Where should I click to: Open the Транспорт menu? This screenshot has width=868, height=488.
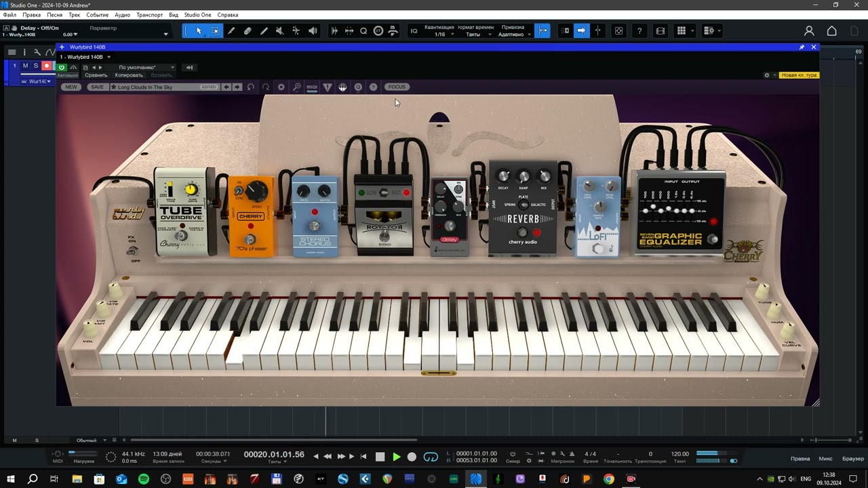pos(149,15)
